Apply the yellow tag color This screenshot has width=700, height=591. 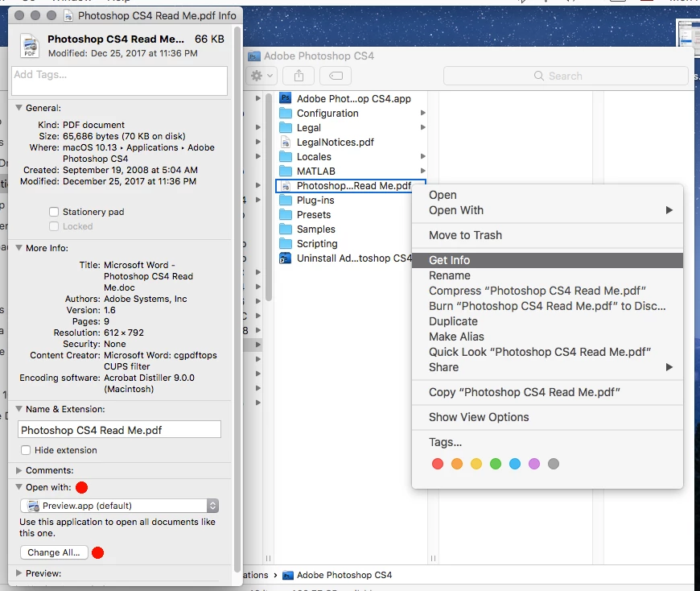[476, 464]
